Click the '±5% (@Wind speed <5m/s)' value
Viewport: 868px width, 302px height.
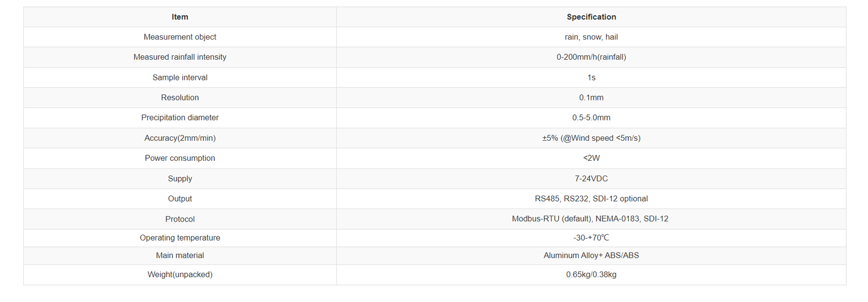pyautogui.click(x=591, y=138)
